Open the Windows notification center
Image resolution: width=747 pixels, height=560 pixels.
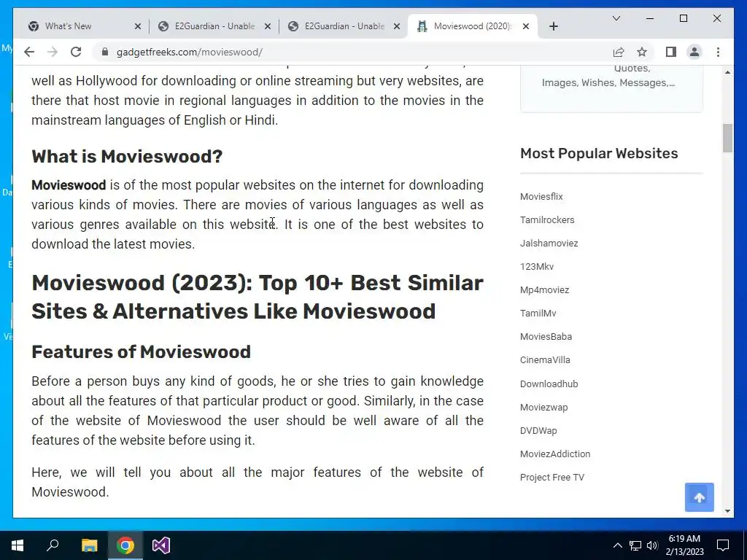point(723,545)
